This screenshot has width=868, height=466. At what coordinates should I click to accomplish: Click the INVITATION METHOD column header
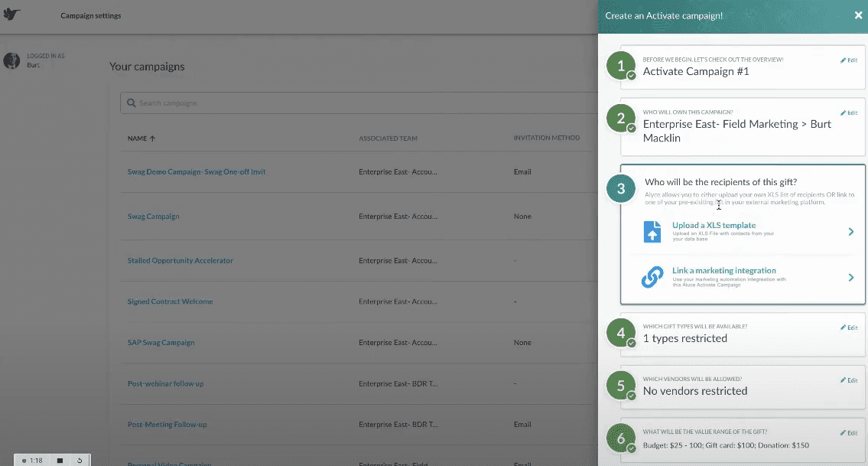point(547,138)
